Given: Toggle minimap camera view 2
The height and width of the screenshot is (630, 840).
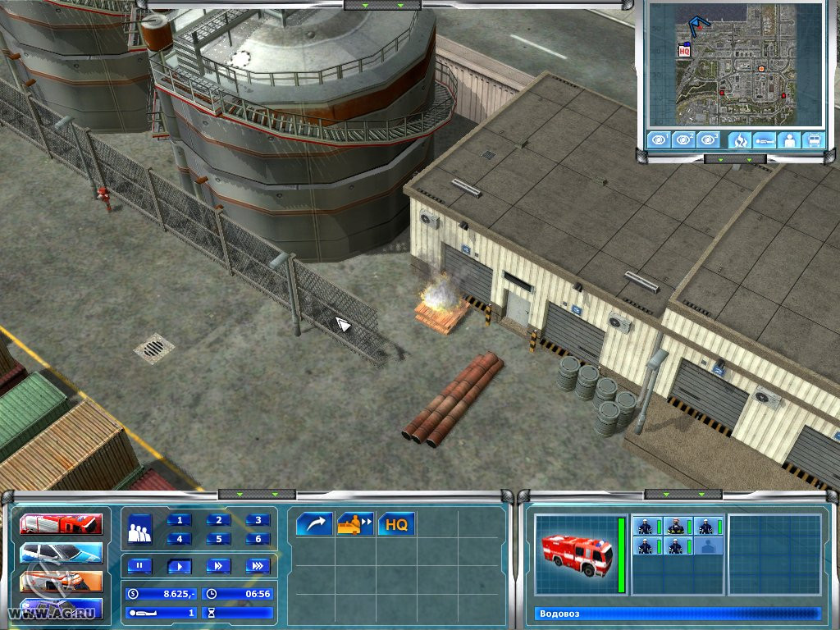Looking at the screenshot, I should coord(683,139).
